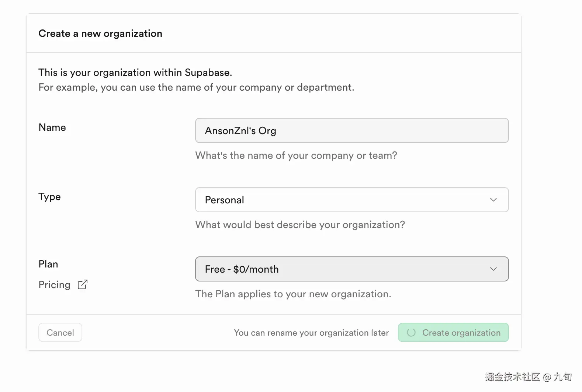Click the "Create a new organization" heading
Viewport: 582px width, 392px height.
click(x=100, y=34)
